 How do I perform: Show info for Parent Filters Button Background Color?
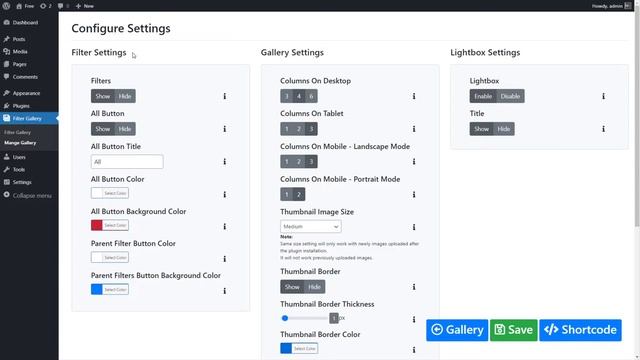click(x=224, y=291)
